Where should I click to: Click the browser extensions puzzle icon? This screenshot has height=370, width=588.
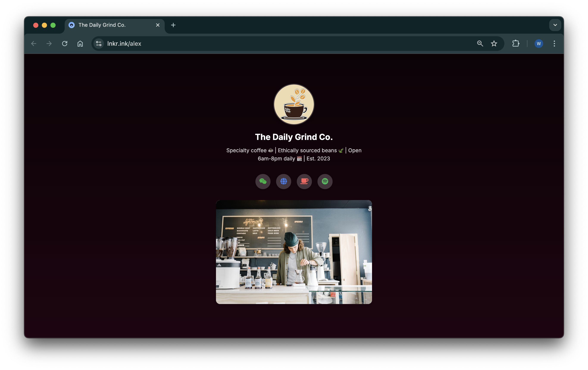pyautogui.click(x=516, y=44)
